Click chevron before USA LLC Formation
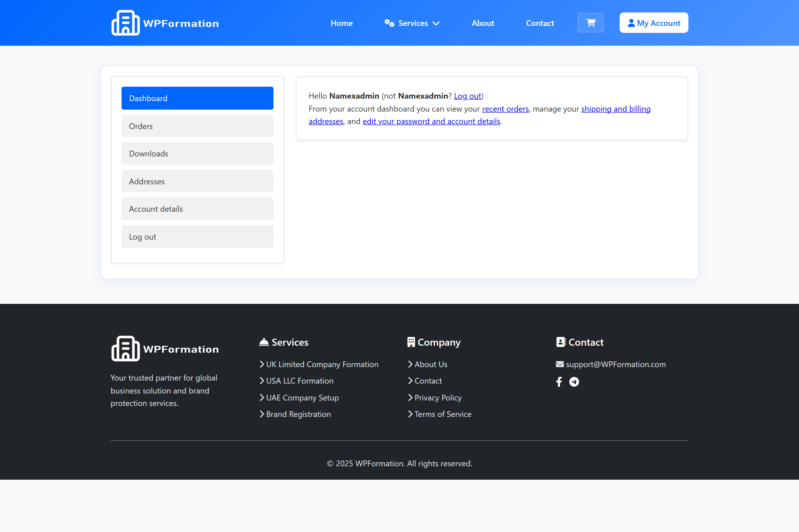Viewport: 799px width, 532px height. pyautogui.click(x=262, y=381)
